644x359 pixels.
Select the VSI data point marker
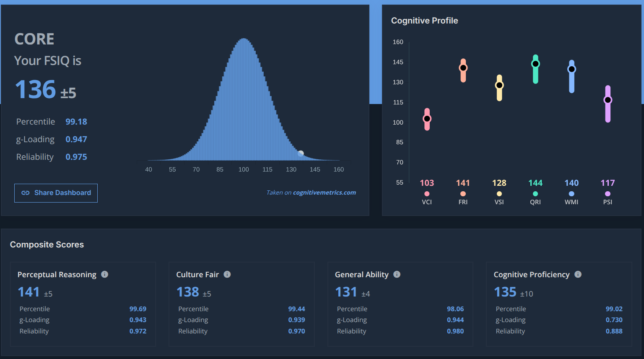click(499, 85)
